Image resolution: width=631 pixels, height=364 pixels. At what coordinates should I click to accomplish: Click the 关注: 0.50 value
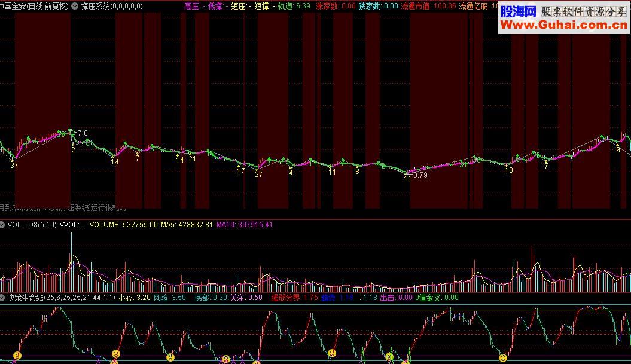(x=246, y=298)
